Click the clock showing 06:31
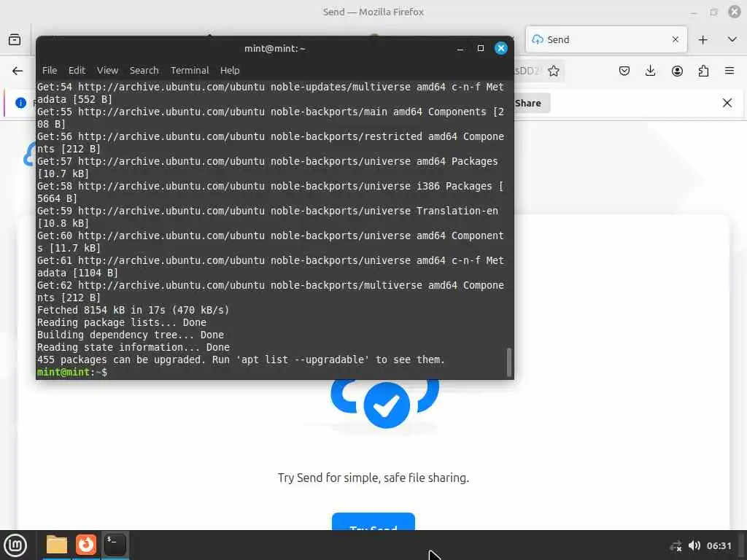The height and width of the screenshot is (560, 747). click(719, 545)
